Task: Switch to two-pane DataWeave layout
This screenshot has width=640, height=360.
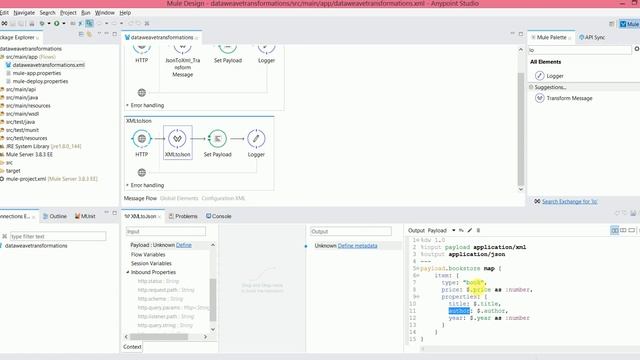Action: click(623, 231)
